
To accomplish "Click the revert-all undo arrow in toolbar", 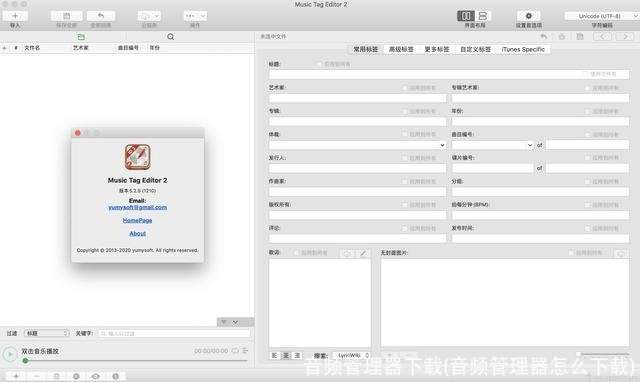I will [x=101, y=16].
